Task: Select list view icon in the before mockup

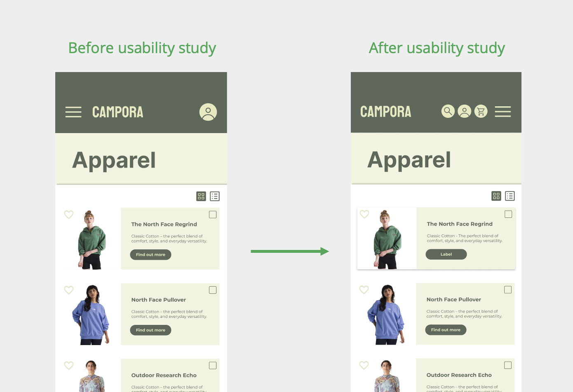Action: (x=215, y=196)
